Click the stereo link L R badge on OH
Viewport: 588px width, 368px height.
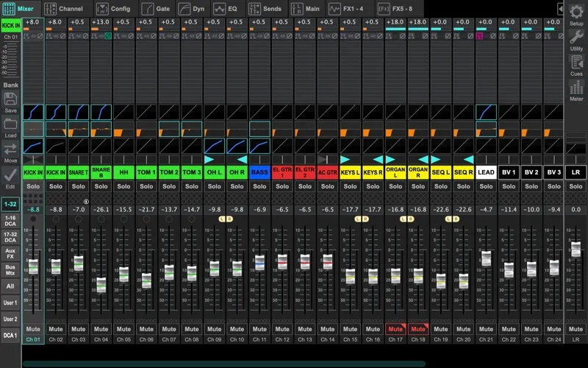pos(226,219)
